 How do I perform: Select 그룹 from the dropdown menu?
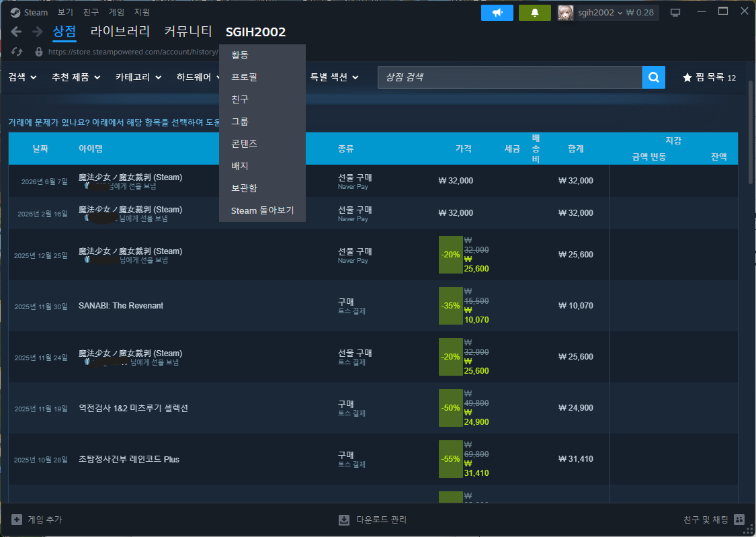tap(262, 122)
